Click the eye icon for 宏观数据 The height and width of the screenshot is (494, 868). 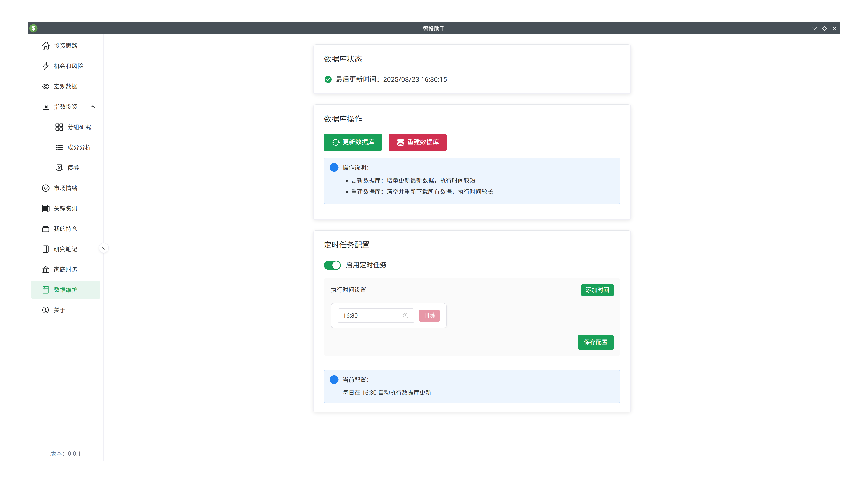pos(46,86)
